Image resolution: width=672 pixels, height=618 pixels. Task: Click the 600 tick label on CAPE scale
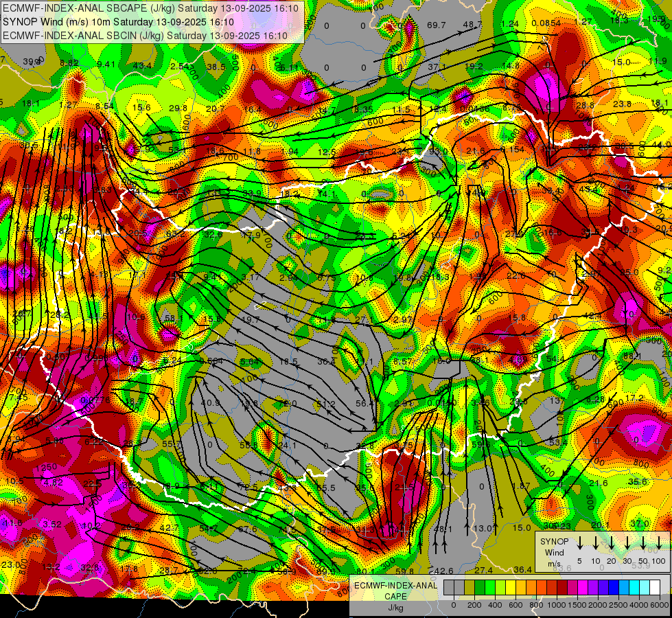[515, 605]
